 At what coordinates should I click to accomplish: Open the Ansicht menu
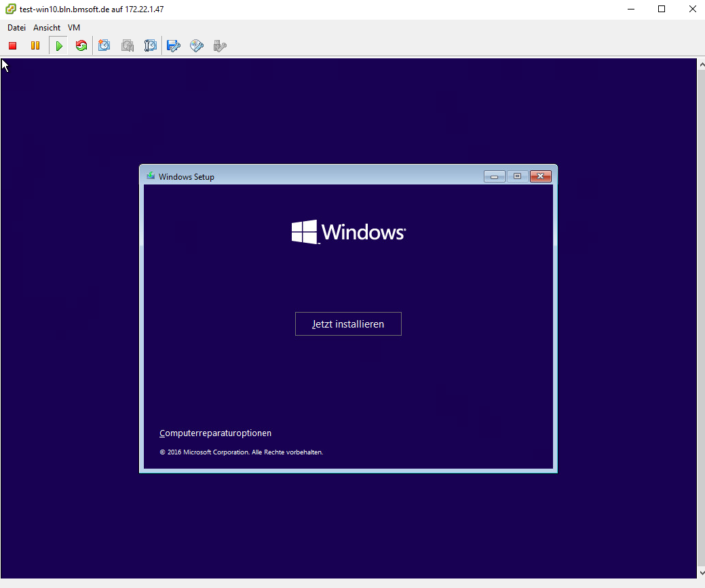(x=47, y=28)
